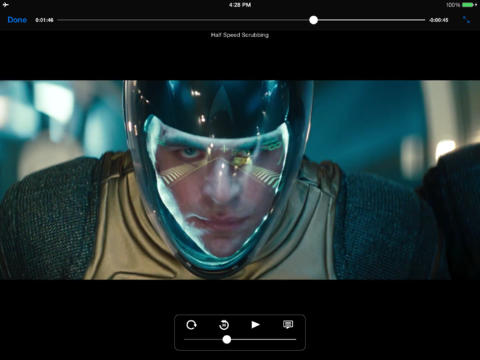This screenshot has width=480, height=360.
Task: Click the battery indicator in status bar
Action: pos(469,5)
